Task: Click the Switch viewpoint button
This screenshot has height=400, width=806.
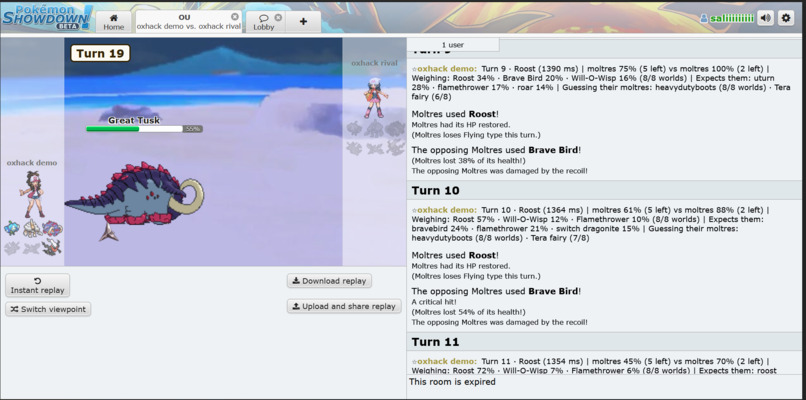Action: point(48,309)
